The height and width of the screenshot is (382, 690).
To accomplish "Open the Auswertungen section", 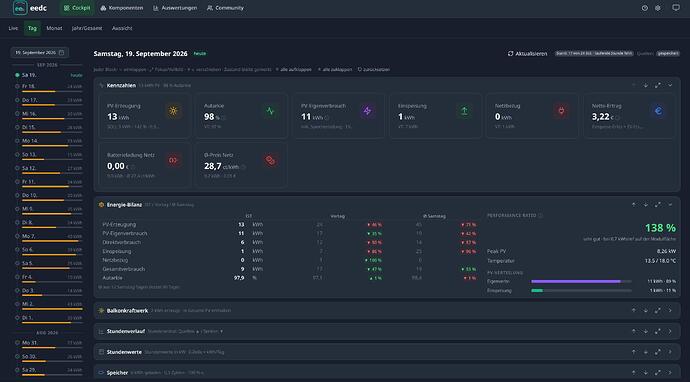I will click(x=175, y=8).
